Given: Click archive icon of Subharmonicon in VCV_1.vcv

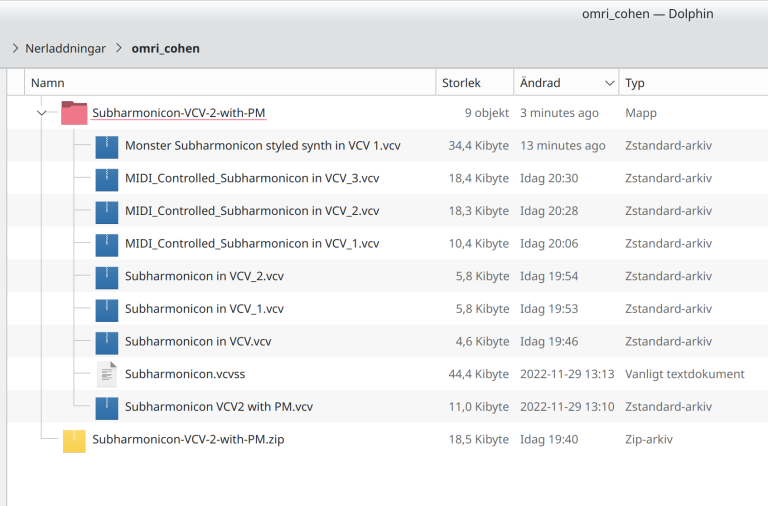Looking at the screenshot, I should pos(107,310).
